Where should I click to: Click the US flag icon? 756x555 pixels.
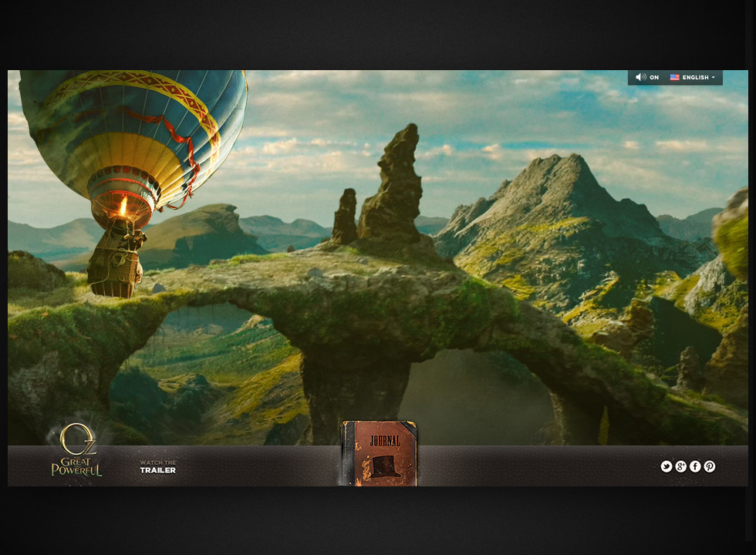click(674, 78)
